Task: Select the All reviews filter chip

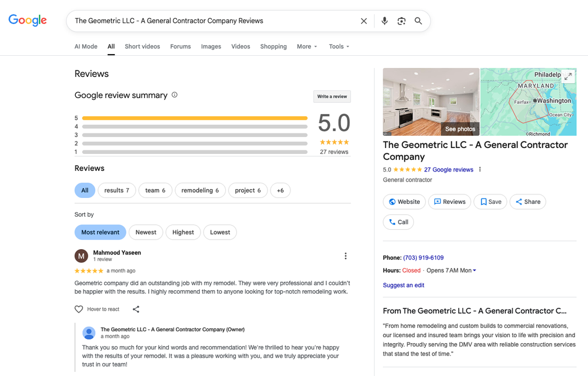Action: pos(85,190)
